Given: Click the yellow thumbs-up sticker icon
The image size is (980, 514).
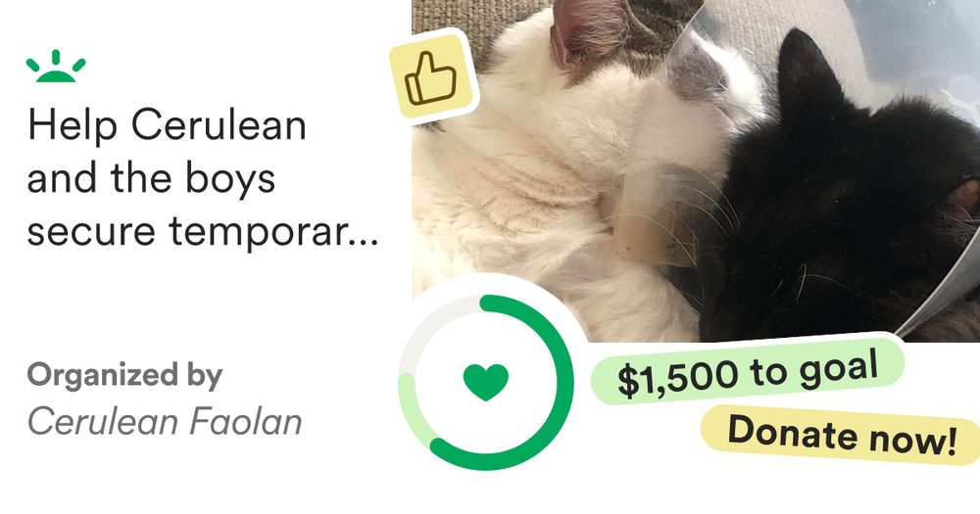Looking at the screenshot, I should [x=432, y=77].
